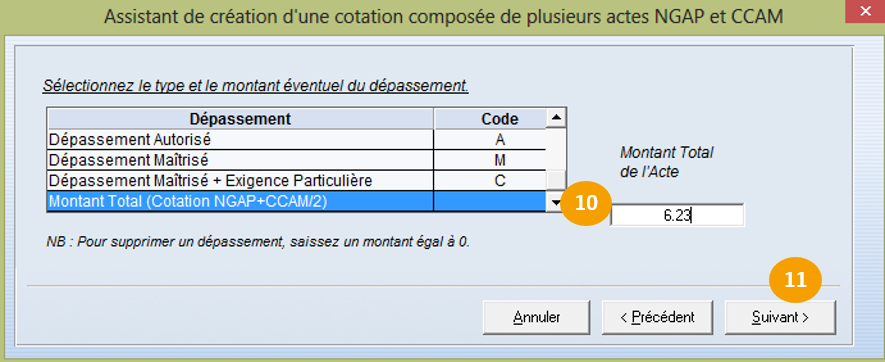The width and height of the screenshot is (885, 362).
Task: Click the orange step 11 marker
Action: (795, 280)
